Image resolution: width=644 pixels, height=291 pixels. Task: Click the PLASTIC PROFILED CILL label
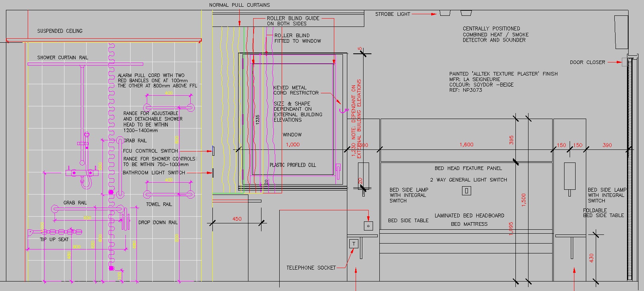tap(293, 165)
